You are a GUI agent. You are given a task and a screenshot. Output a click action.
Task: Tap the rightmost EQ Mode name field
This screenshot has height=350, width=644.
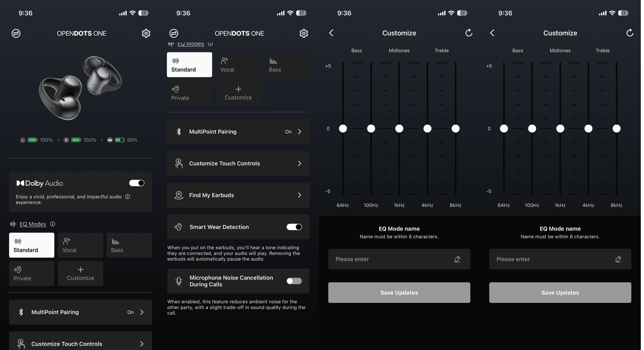[x=554, y=259]
